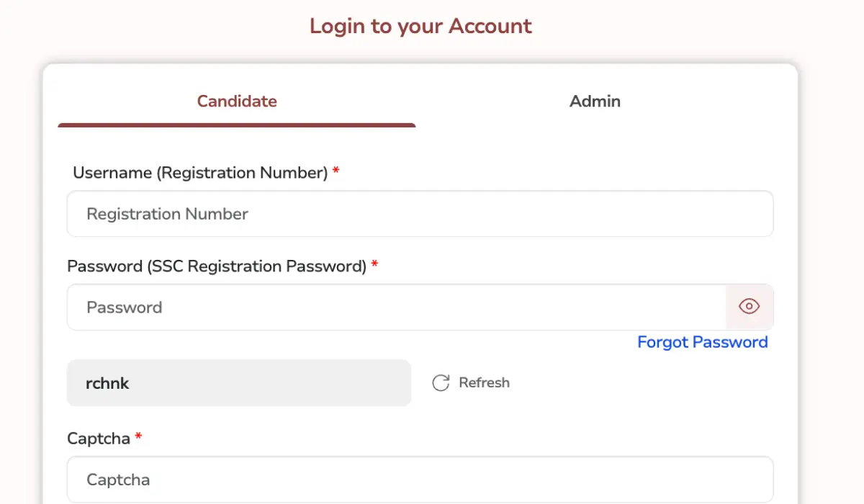Switch to the Admin tab
The width and height of the screenshot is (864, 504).
point(595,102)
